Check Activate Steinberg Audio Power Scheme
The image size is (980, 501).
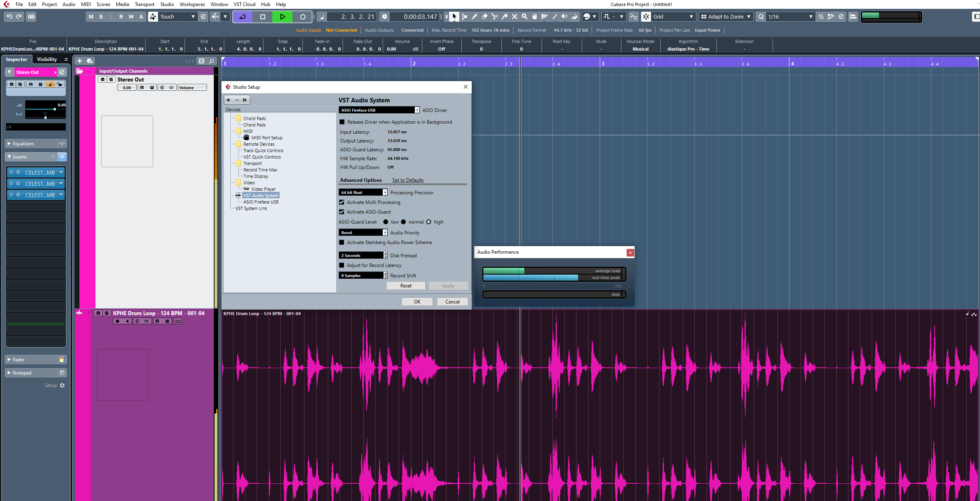(342, 242)
